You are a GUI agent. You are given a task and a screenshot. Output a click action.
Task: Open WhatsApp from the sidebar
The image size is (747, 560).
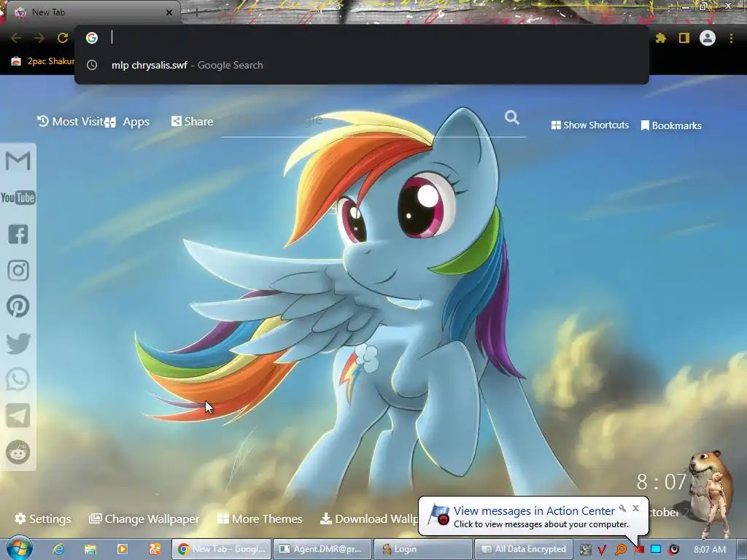click(x=18, y=379)
